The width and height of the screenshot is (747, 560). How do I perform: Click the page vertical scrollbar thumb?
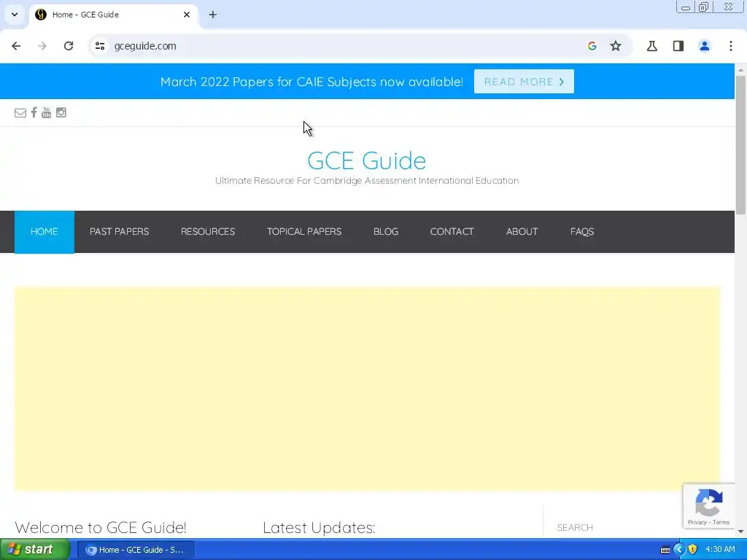[x=740, y=144]
